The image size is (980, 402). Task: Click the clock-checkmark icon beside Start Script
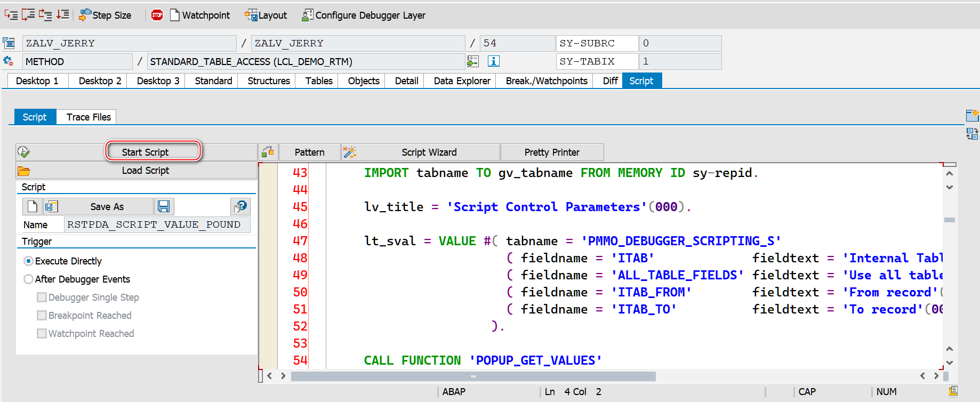pyautogui.click(x=23, y=152)
